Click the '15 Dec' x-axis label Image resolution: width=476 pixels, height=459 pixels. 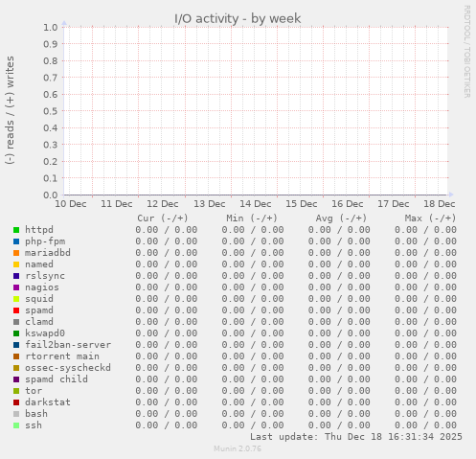coord(302,204)
